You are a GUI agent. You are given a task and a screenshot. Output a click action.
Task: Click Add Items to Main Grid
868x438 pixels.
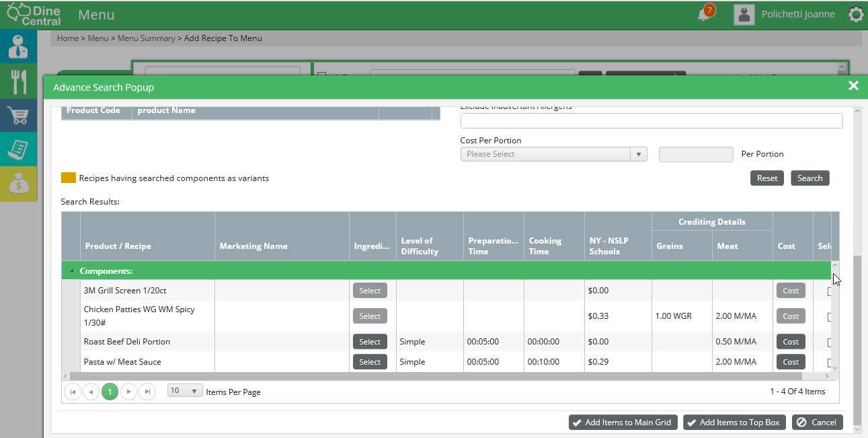(623, 423)
